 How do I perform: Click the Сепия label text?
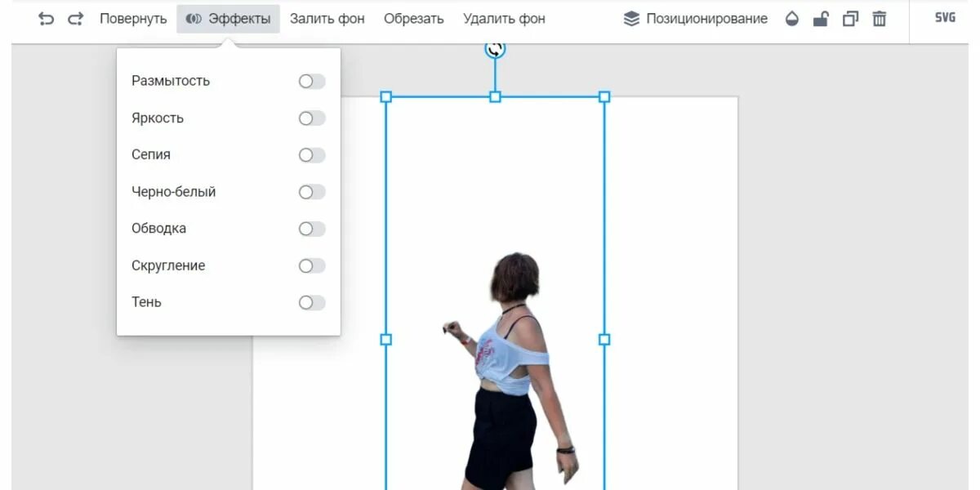pyautogui.click(x=151, y=155)
